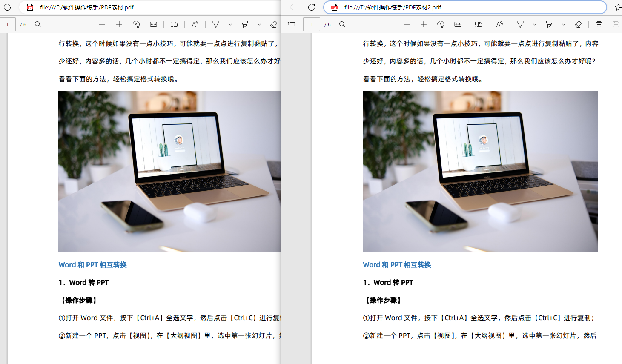Image resolution: width=622 pixels, height=364 pixels.
Task: Click "1. Word 转 PPT" in the right PDF
Action: [x=388, y=283]
